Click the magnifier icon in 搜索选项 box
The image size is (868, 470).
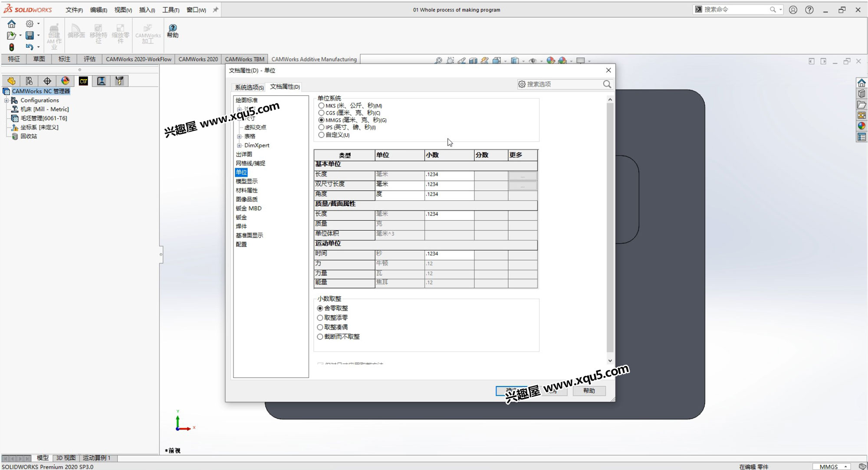click(x=607, y=84)
